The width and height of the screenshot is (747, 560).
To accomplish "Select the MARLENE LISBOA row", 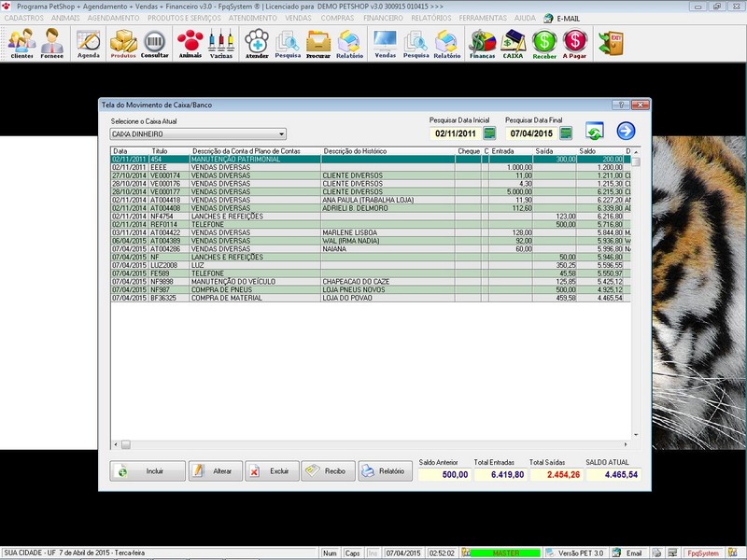I will tap(371, 232).
